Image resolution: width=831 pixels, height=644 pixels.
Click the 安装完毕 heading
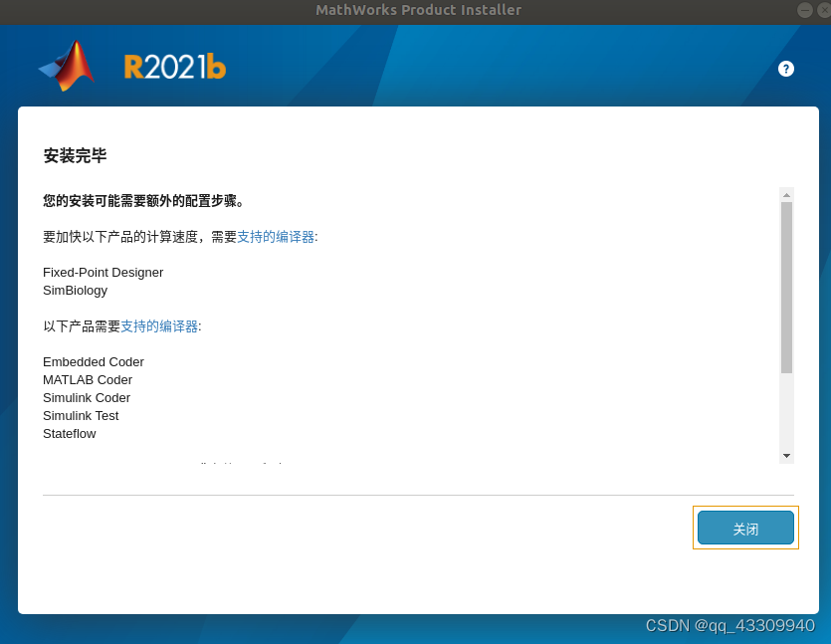click(x=75, y=156)
